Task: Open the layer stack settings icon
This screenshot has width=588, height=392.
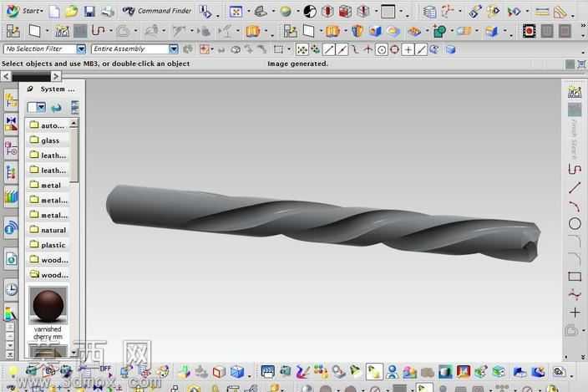Action: 429,12
